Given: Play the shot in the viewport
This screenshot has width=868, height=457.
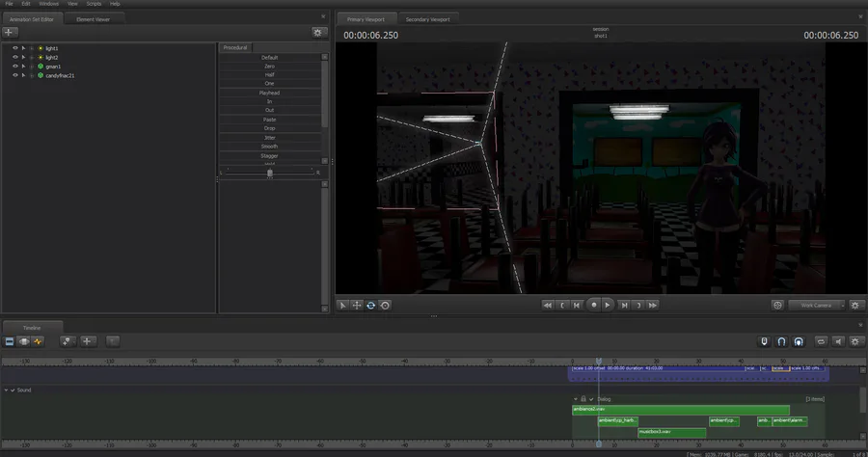Looking at the screenshot, I should click(608, 305).
